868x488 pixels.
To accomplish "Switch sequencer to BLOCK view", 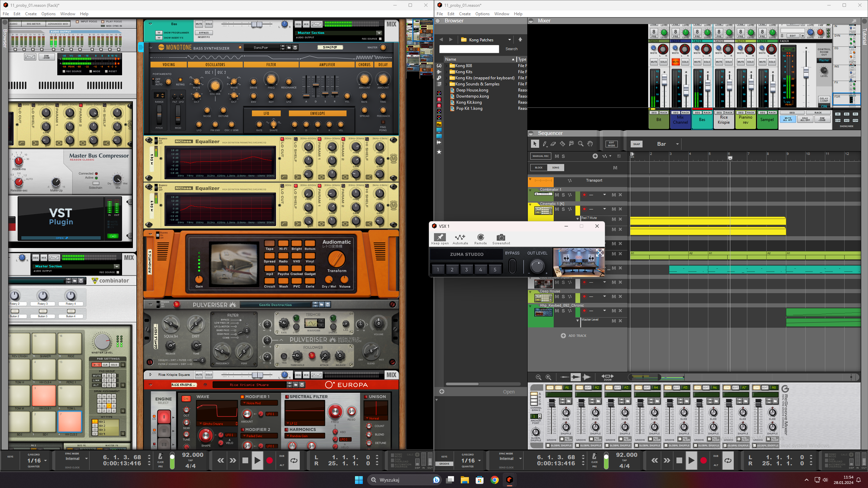I will click(x=538, y=167).
